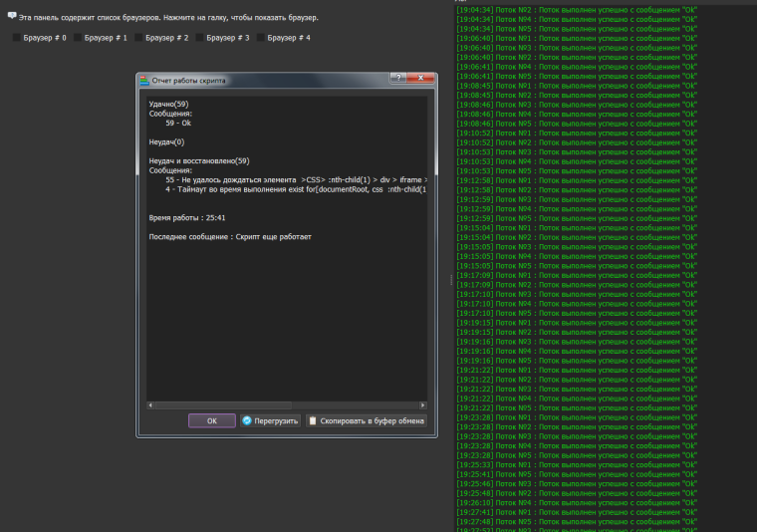Check the Браузер # 4 checkbox
This screenshot has height=532, width=757.
pos(261,38)
